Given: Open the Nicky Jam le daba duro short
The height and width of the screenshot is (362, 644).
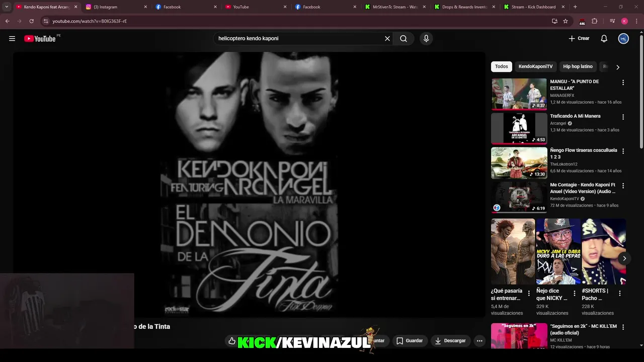Looking at the screenshot, I should [x=558, y=251].
